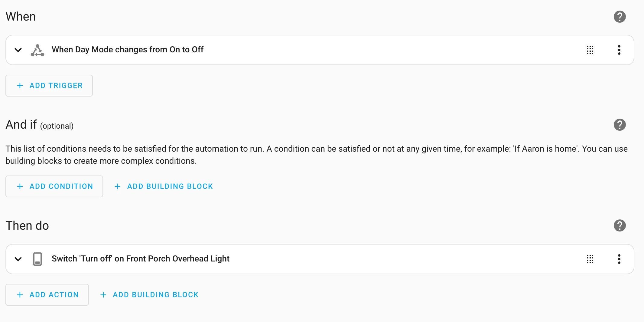
Task: Click Add Trigger
Action: coord(49,86)
